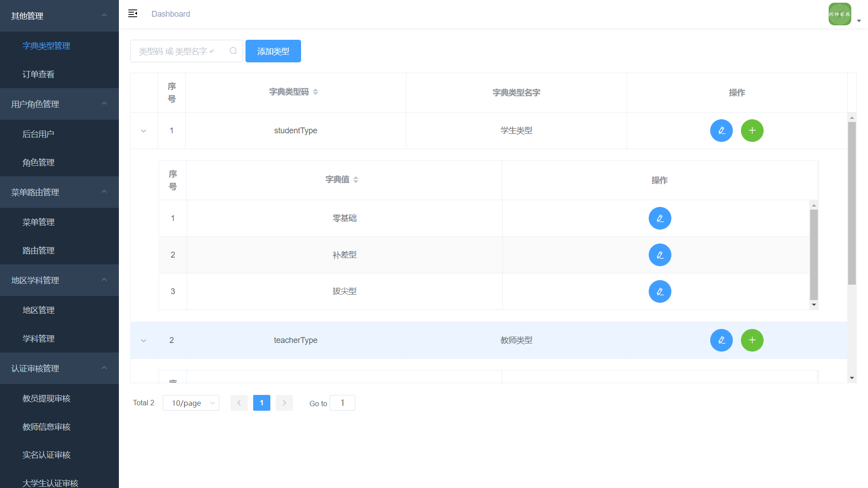Edit the teacherType dictionary type

(721, 340)
